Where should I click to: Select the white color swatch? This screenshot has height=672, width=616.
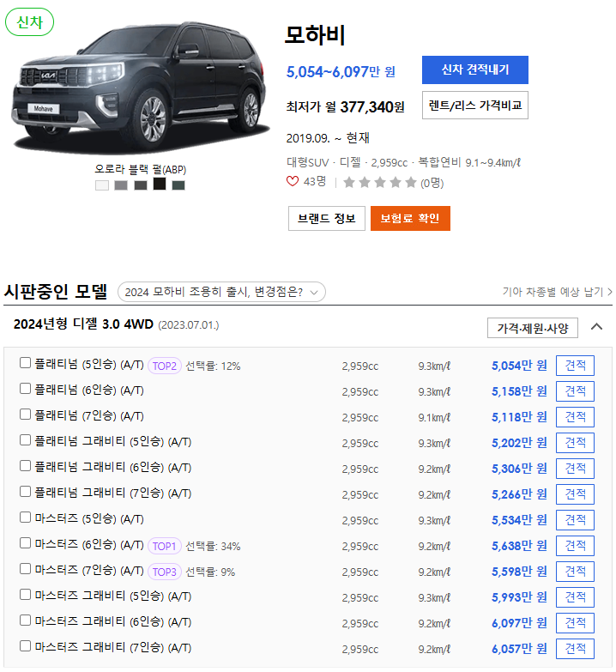coord(102,185)
